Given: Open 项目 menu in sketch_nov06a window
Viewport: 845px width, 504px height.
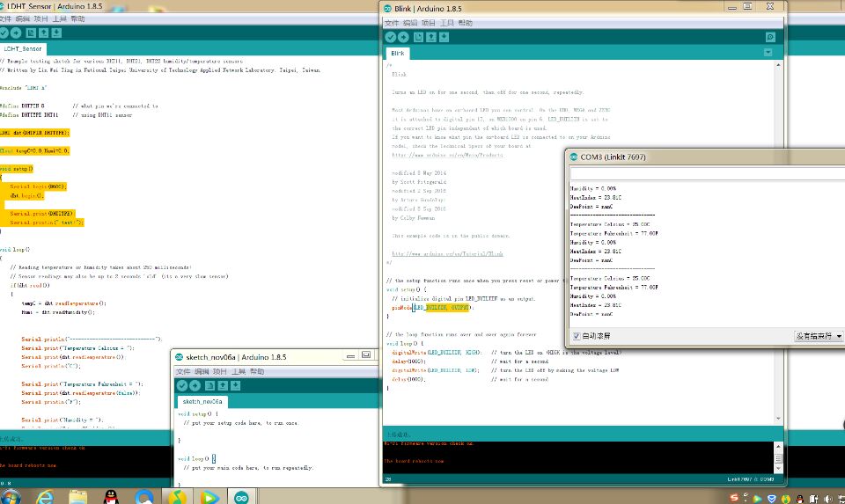Looking at the screenshot, I should coord(219,371).
